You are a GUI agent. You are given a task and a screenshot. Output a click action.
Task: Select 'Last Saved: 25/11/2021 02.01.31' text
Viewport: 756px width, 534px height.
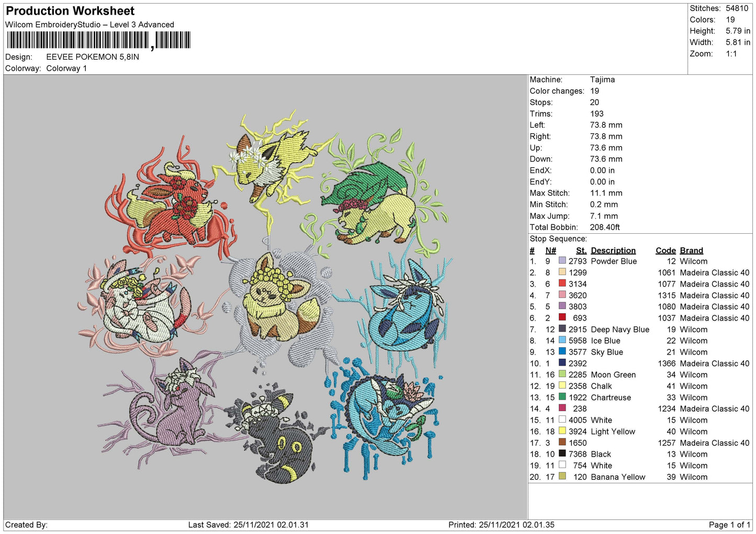[x=249, y=525]
